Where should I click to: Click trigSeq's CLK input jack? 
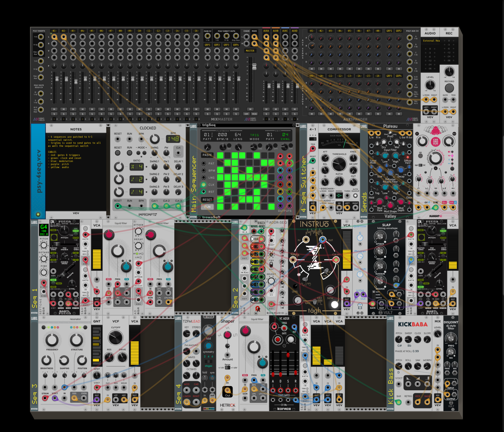pos(203,184)
